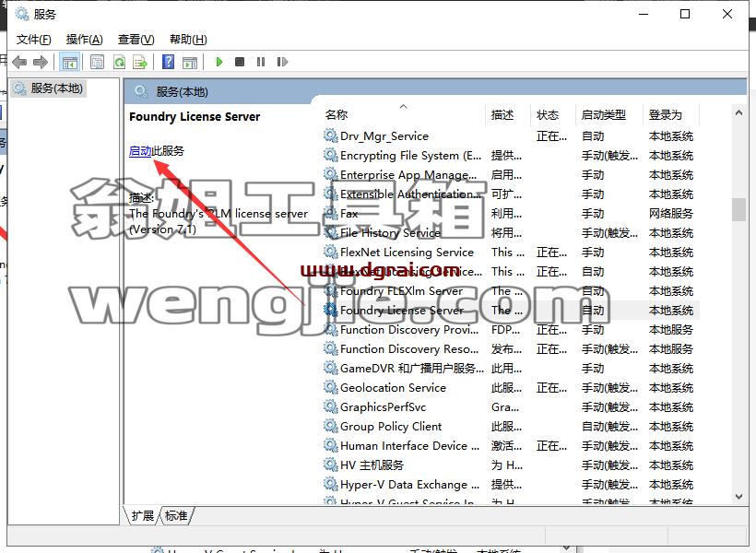The width and height of the screenshot is (756, 553).
Task: Select Encrypting File System service row
Action: coord(511,156)
